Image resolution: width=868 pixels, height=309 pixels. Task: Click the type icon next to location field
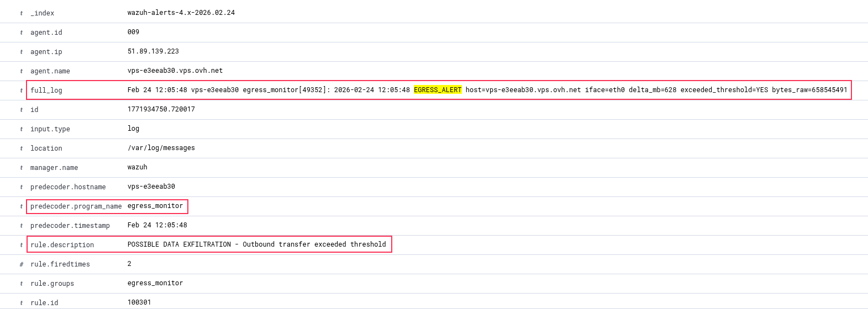point(22,148)
